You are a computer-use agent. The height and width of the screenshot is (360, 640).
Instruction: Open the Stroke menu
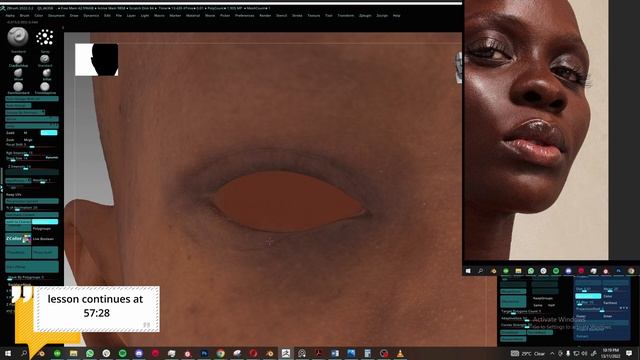[297, 16]
